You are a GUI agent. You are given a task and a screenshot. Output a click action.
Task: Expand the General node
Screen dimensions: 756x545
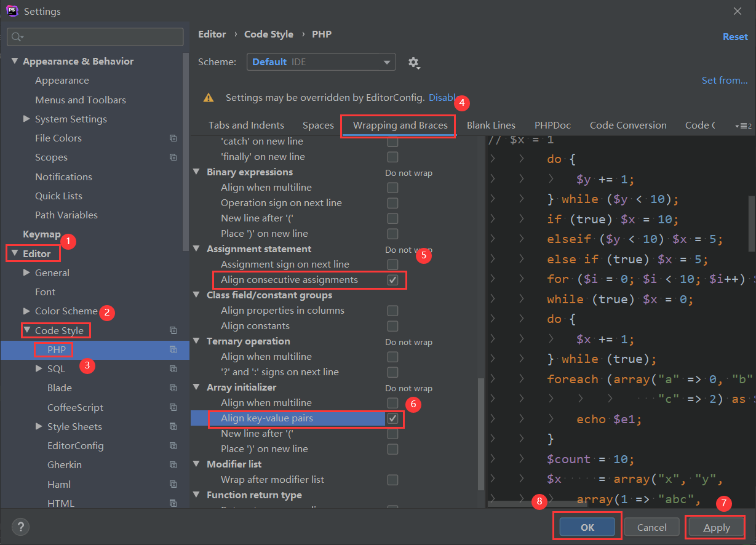pos(26,272)
